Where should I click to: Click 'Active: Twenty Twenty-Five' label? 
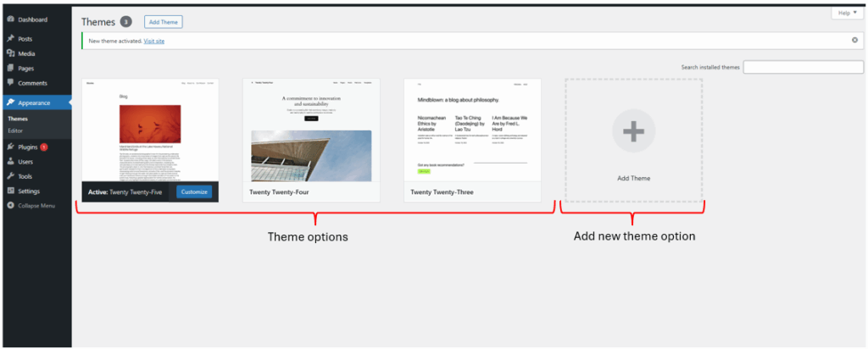125,192
